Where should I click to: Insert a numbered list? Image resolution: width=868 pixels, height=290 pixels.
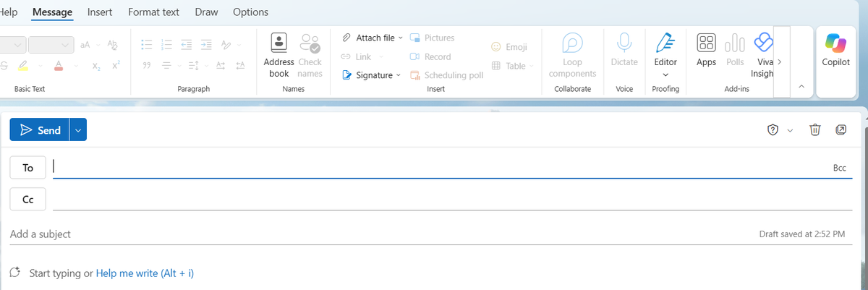click(x=166, y=45)
